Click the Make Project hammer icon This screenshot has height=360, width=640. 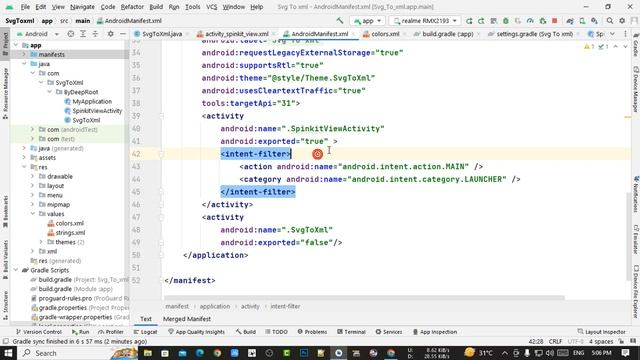340,20
